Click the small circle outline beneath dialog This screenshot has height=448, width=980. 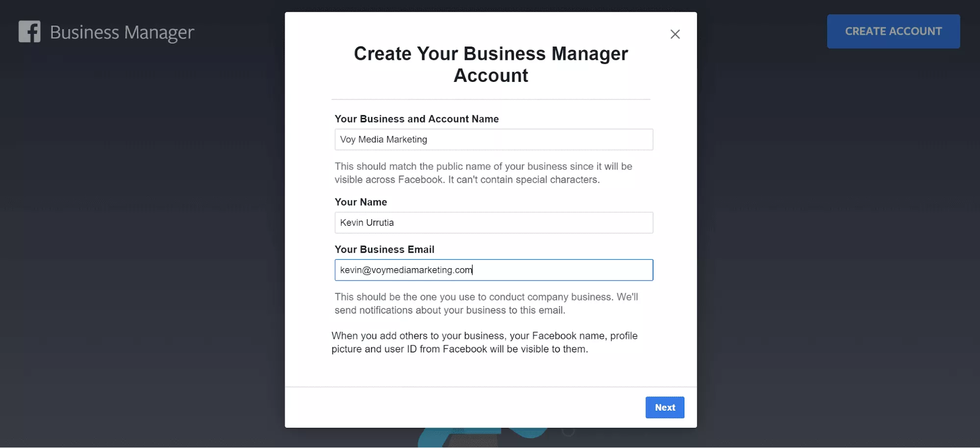coord(568,432)
